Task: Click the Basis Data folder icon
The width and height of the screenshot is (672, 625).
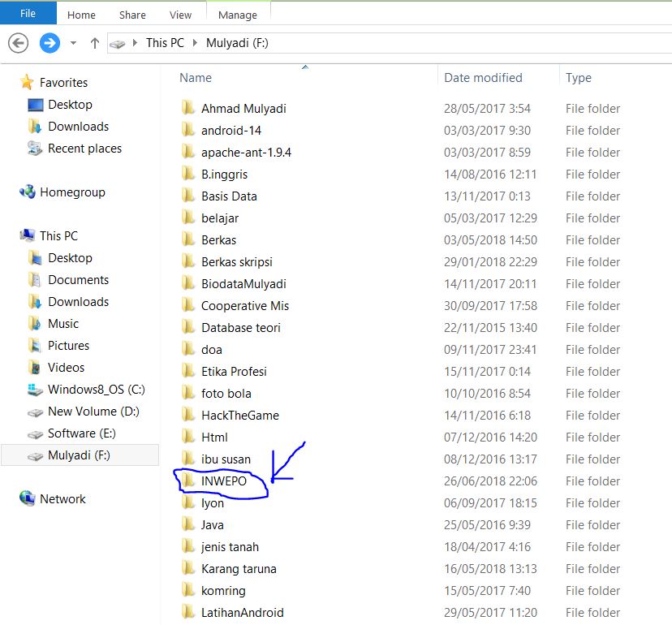Action: (187, 195)
